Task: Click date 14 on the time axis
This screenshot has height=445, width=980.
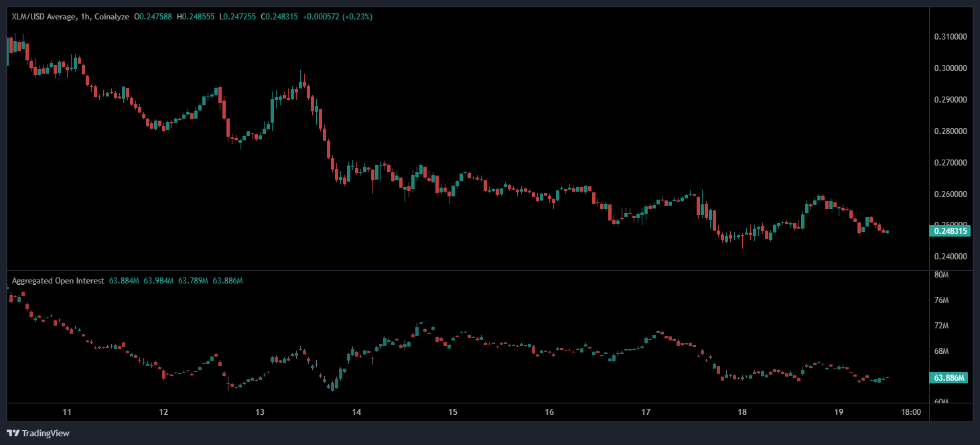Action: coord(356,411)
